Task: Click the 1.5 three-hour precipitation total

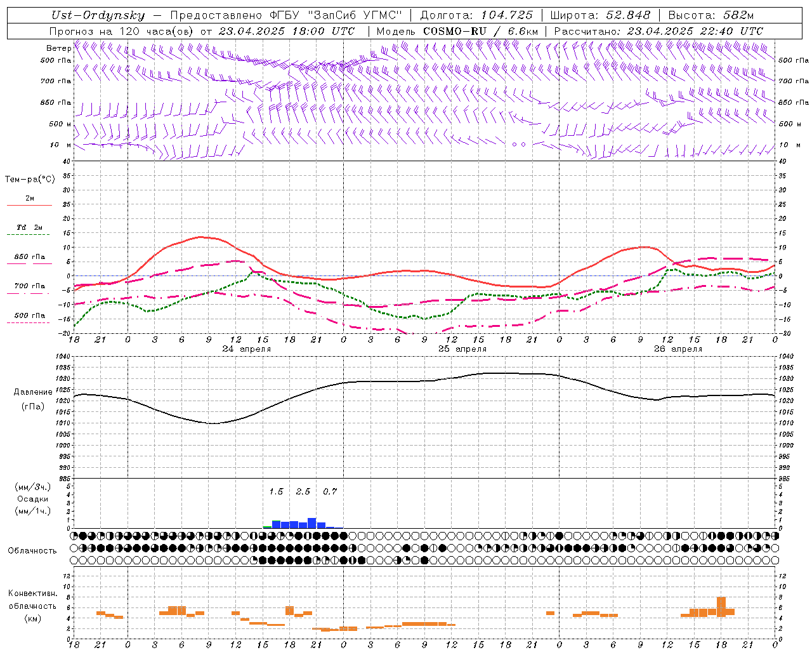Action: (276, 492)
